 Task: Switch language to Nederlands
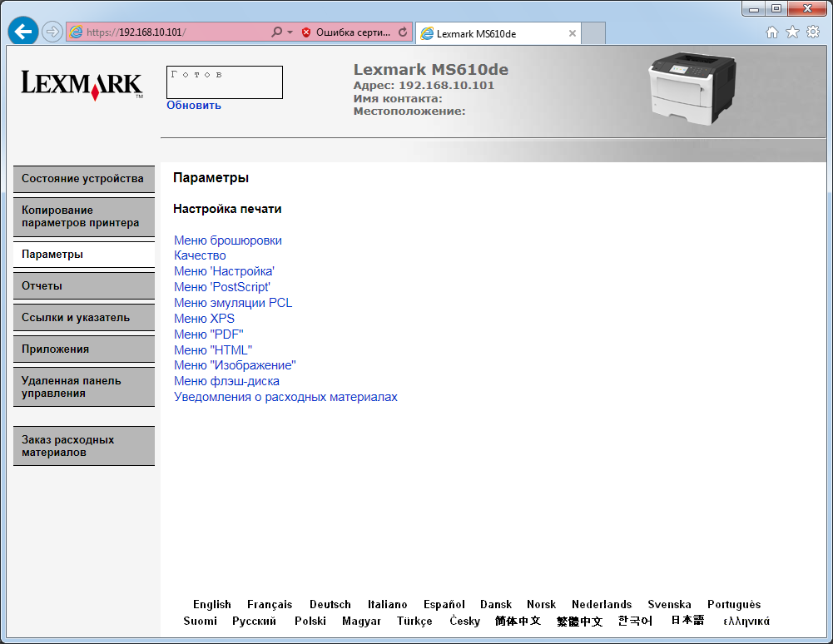[x=602, y=605]
